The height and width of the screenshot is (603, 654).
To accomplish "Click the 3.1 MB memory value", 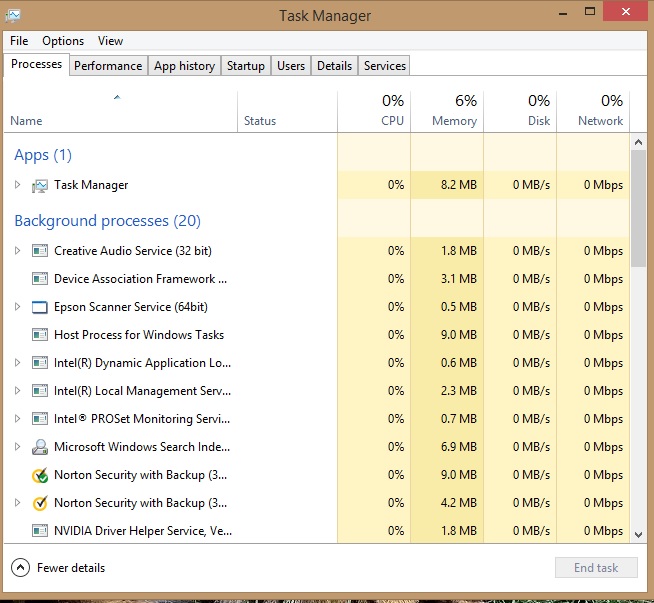I will (x=459, y=279).
